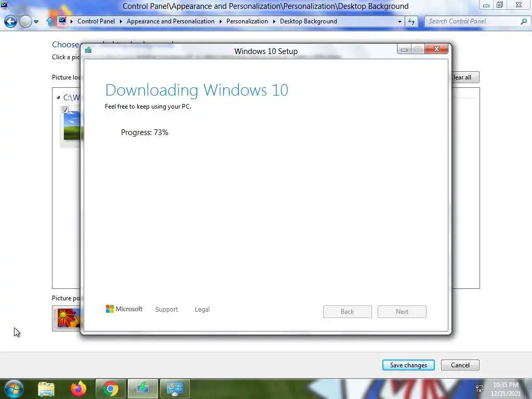Switch to Control Panel taskbar icon

click(175, 389)
